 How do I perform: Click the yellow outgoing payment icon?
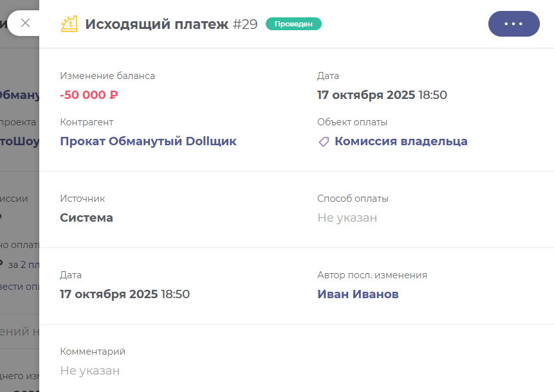[69, 24]
